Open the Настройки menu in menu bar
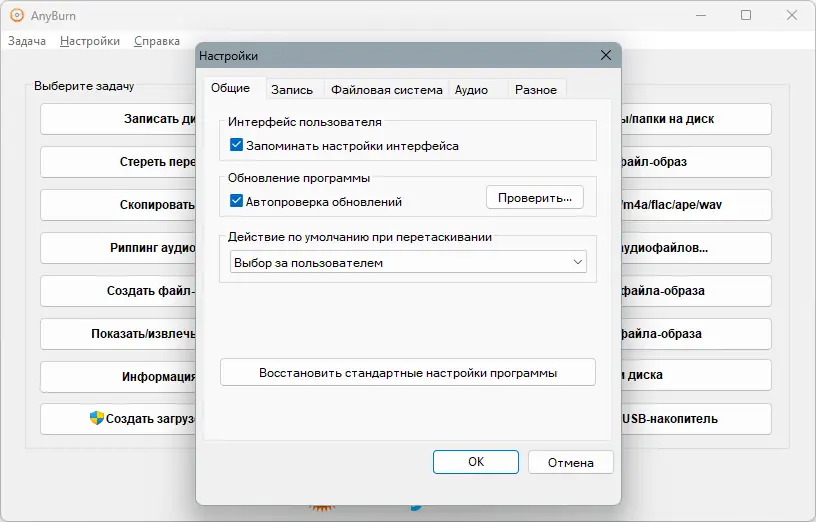816x522 pixels. click(90, 41)
